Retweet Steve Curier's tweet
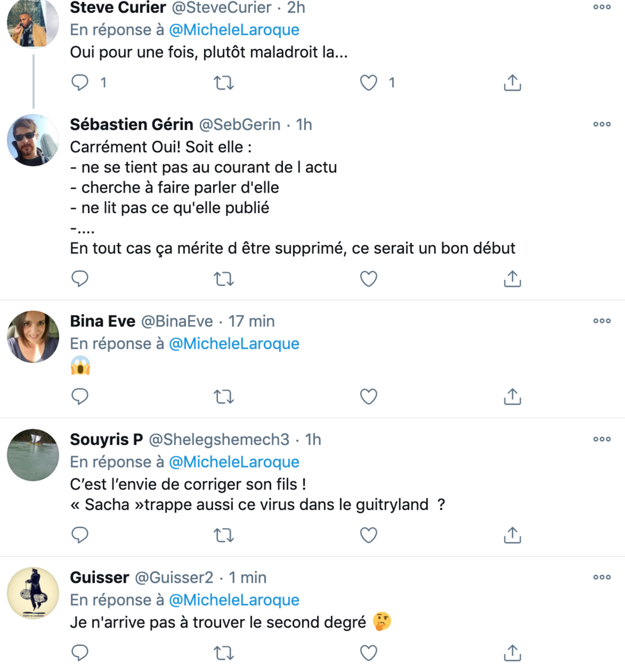 [224, 83]
